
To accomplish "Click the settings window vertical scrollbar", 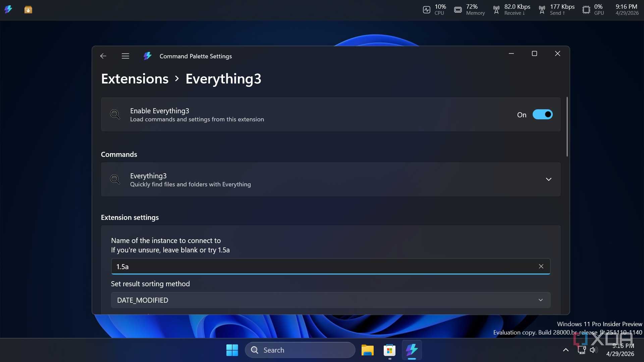I will 567,127.
